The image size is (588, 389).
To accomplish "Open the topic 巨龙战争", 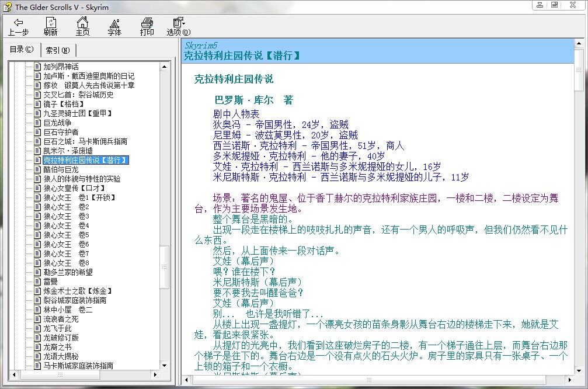I will (x=57, y=123).
